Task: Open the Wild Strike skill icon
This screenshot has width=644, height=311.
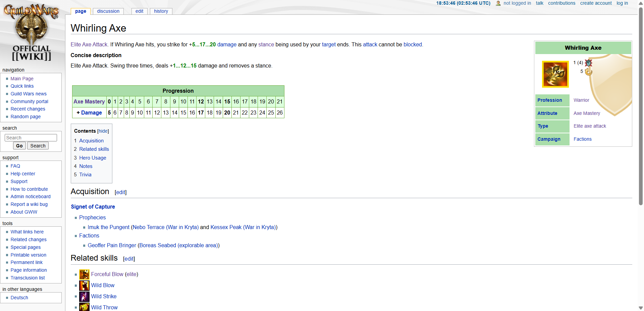Action: click(x=84, y=297)
